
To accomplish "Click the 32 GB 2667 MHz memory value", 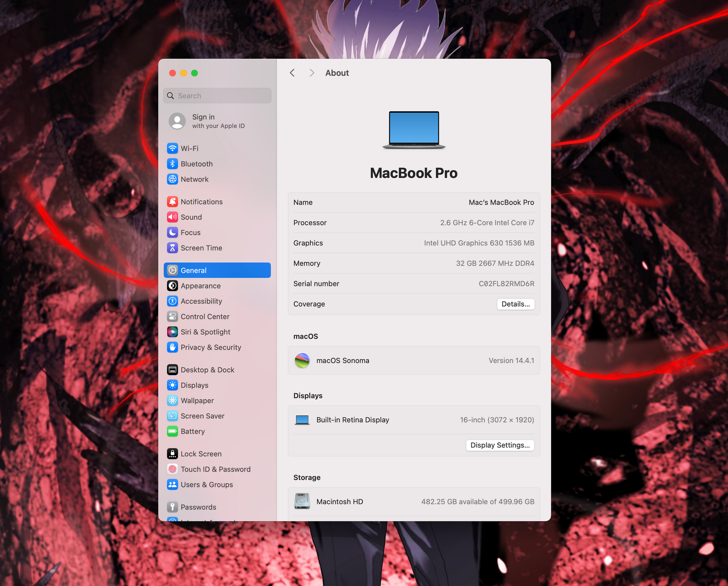I will 495,263.
